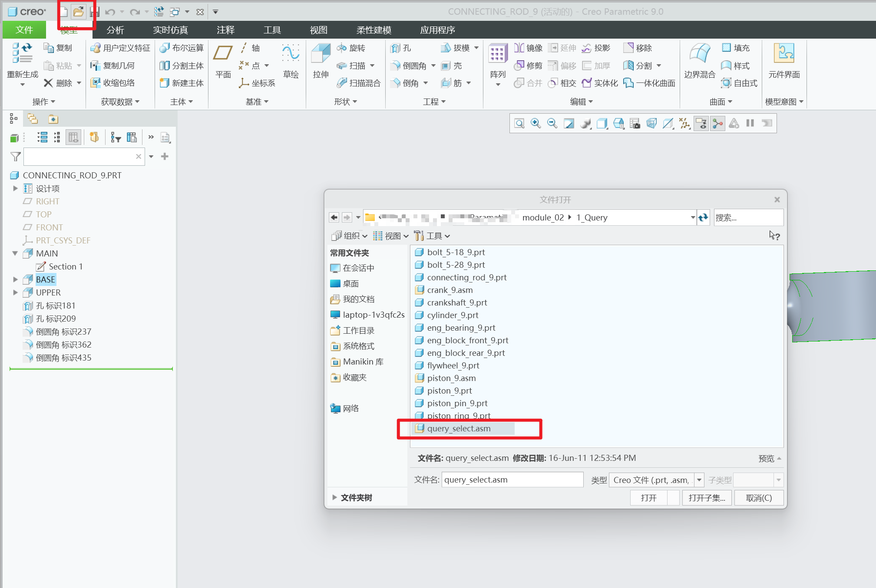Click the Cancel (取消) button
Viewport: 876px width, 588px height.
click(758, 498)
